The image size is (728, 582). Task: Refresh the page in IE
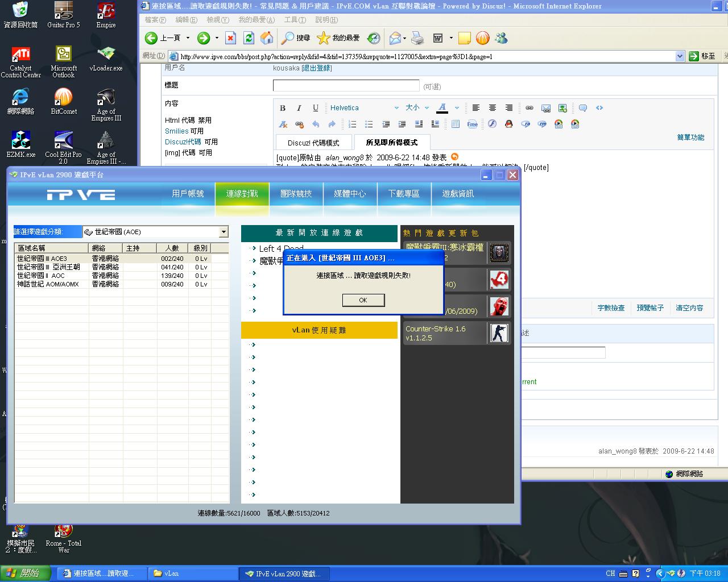point(249,38)
